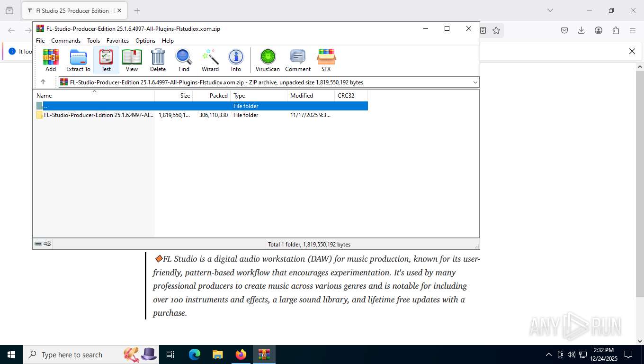644x364 pixels.
Task: Open the Windows Start menu
Action: tap(11, 355)
